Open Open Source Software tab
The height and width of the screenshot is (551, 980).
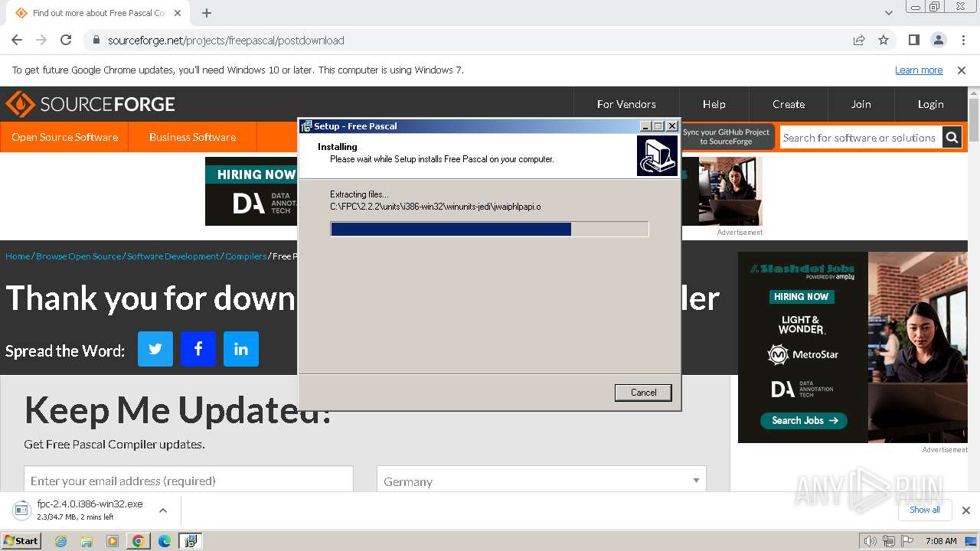pyautogui.click(x=64, y=137)
